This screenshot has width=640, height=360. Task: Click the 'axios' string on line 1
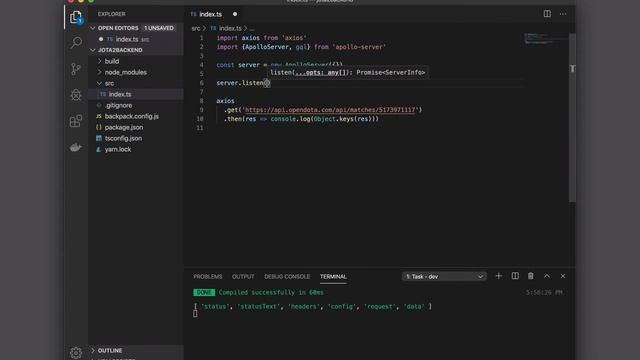(294, 38)
